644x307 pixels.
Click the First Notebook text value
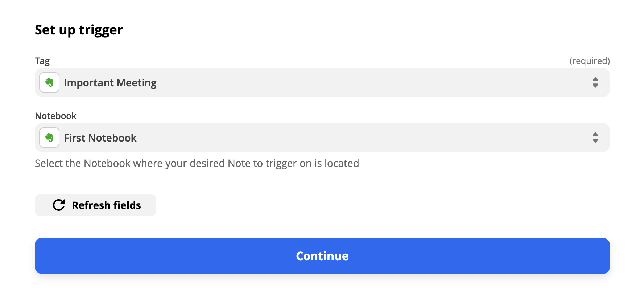coord(100,138)
